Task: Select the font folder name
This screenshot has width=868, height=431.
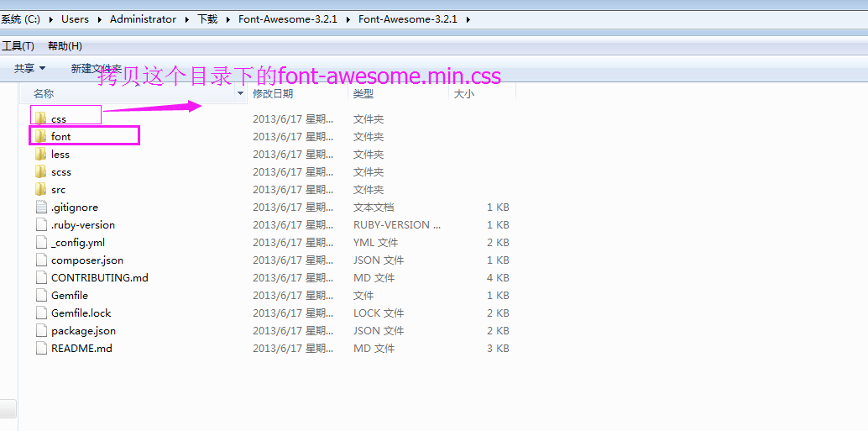Action: [x=61, y=136]
